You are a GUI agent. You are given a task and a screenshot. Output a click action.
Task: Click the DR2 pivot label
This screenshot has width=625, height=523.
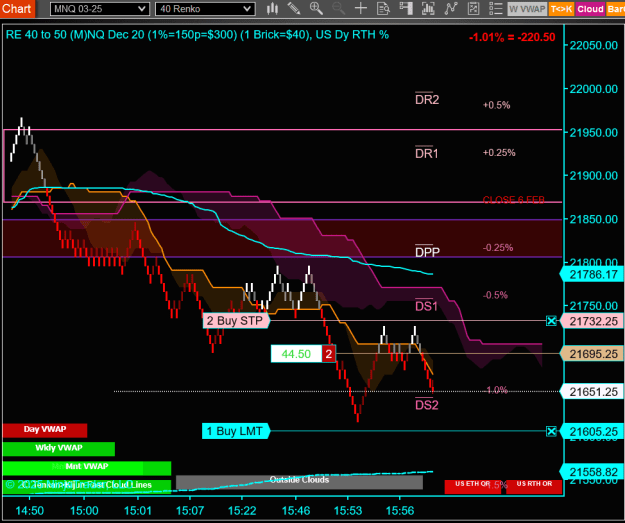click(427, 99)
